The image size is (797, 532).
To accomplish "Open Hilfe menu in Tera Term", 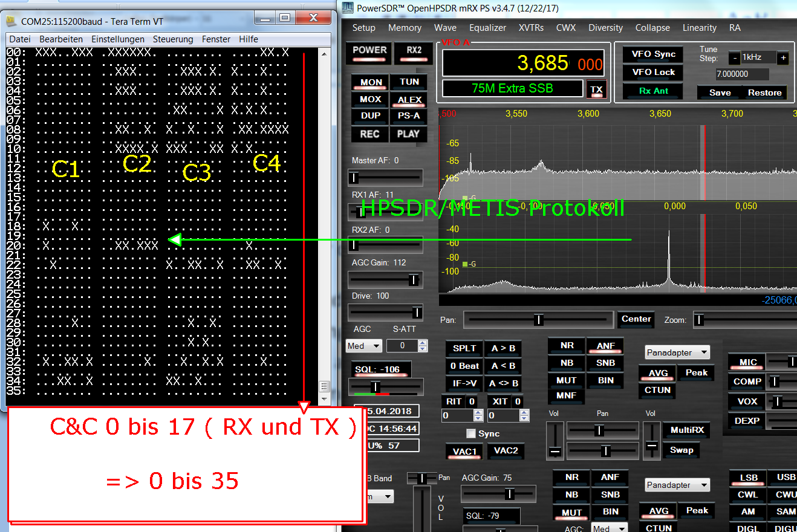I will pyautogui.click(x=249, y=39).
